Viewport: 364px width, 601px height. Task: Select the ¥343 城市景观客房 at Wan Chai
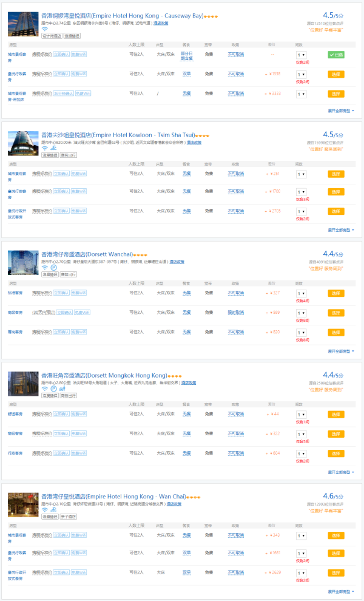tap(336, 535)
